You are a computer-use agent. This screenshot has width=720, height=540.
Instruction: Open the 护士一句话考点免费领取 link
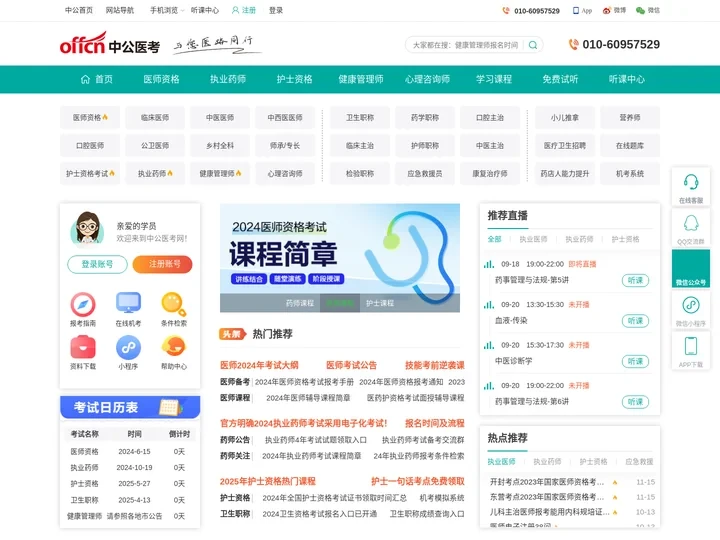tap(418, 481)
